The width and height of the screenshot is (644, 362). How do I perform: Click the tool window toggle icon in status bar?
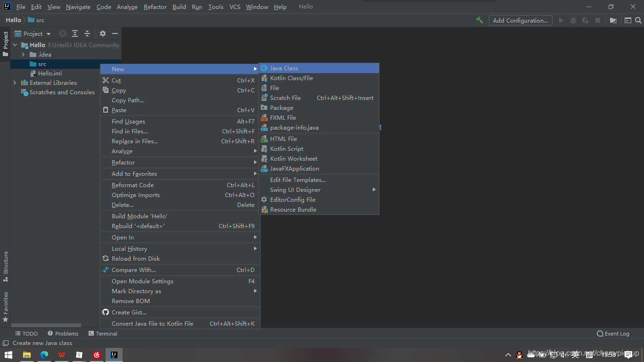coord(6,343)
